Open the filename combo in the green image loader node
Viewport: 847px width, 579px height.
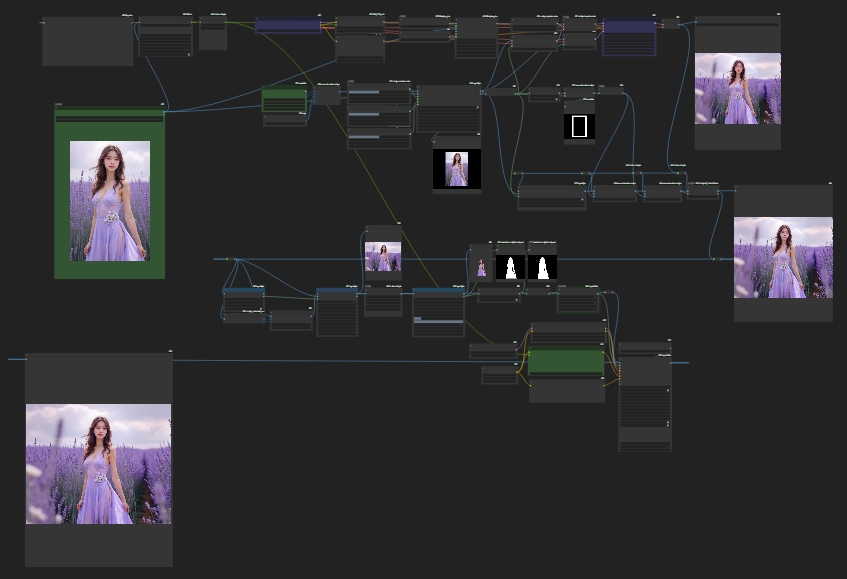click(x=110, y=119)
